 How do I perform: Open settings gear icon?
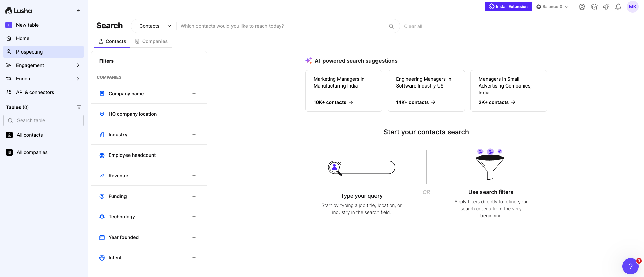pyautogui.click(x=582, y=7)
